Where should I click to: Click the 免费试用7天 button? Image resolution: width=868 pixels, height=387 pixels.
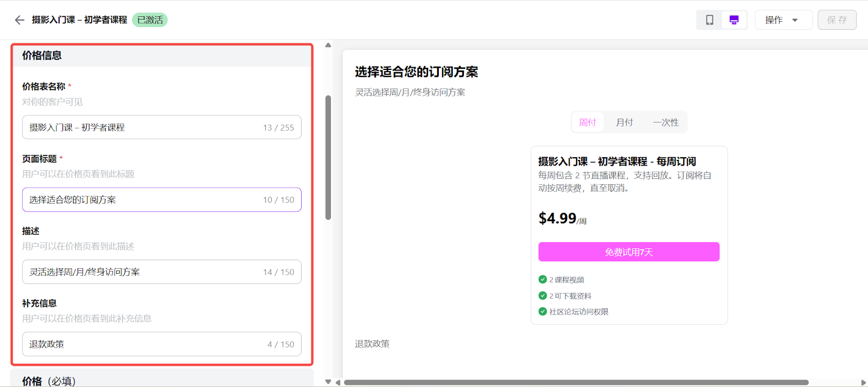tap(629, 252)
